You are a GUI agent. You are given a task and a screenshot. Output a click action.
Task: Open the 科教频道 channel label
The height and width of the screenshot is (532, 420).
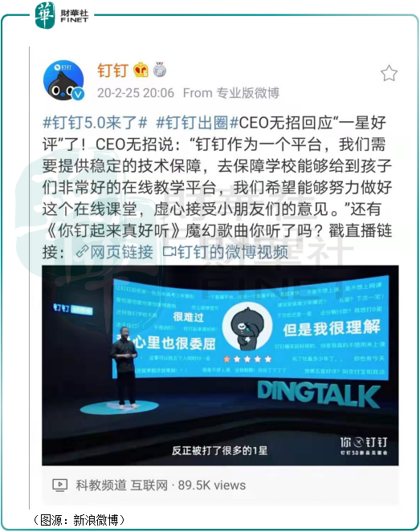point(101,485)
